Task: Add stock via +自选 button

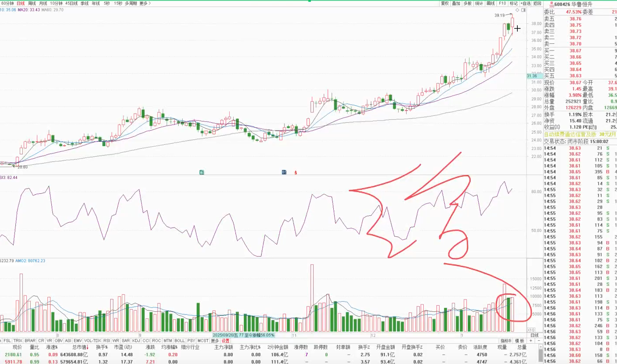Action: click(525, 3)
